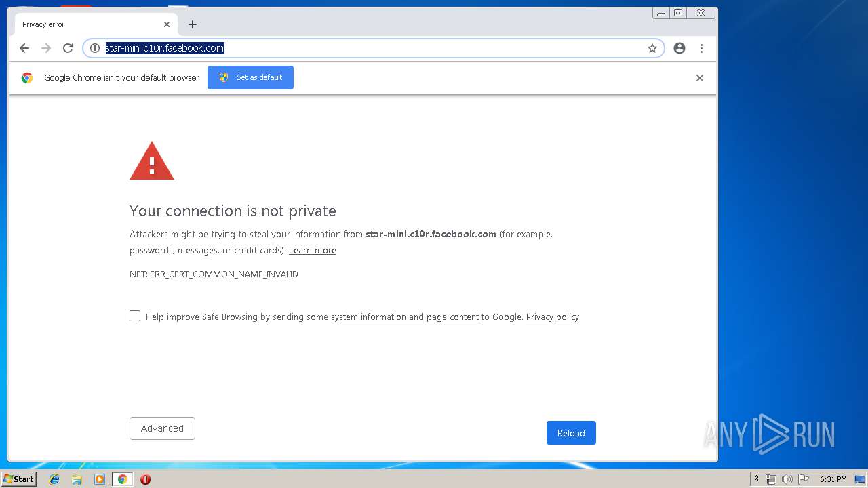Select the Privacy error tab

(96, 24)
